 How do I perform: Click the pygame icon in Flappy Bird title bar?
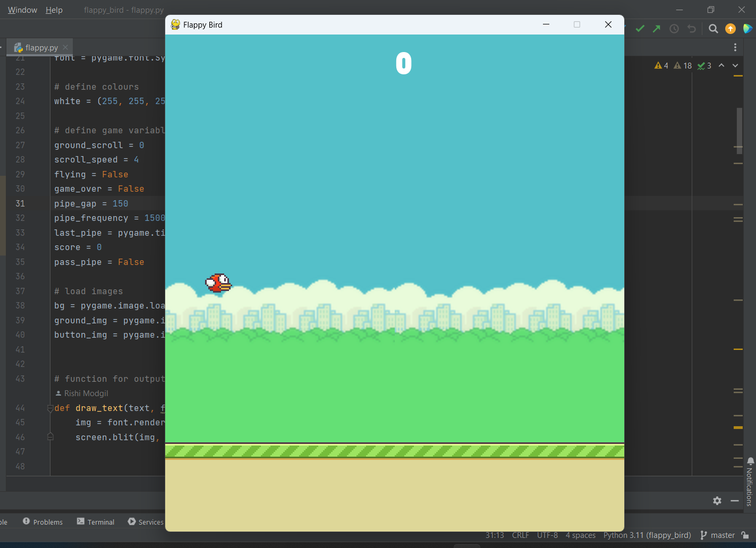(x=175, y=24)
